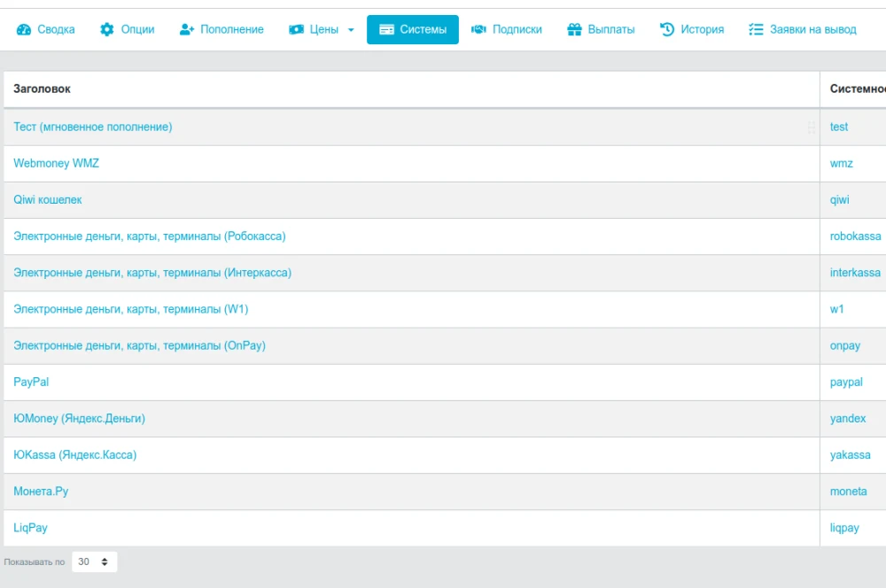The height and width of the screenshot is (588, 886).
Task: Click system name robokassa
Action: [x=856, y=236]
